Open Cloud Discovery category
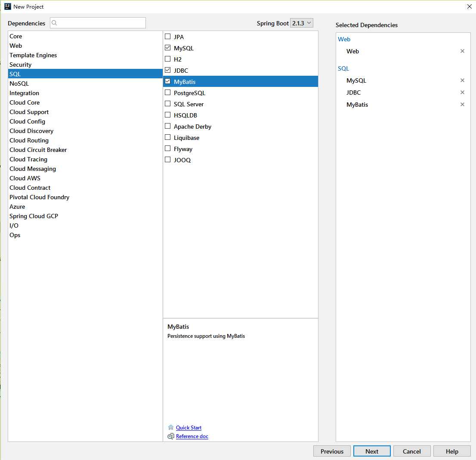The height and width of the screenshot is (460, 476). (85, 131)
